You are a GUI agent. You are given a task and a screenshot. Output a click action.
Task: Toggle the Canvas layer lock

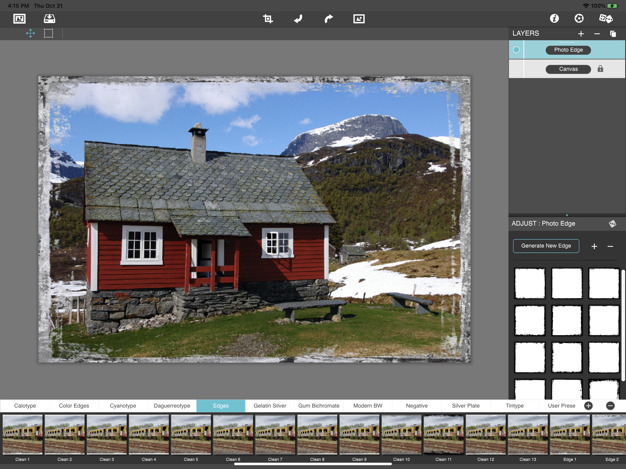(600, 69)
